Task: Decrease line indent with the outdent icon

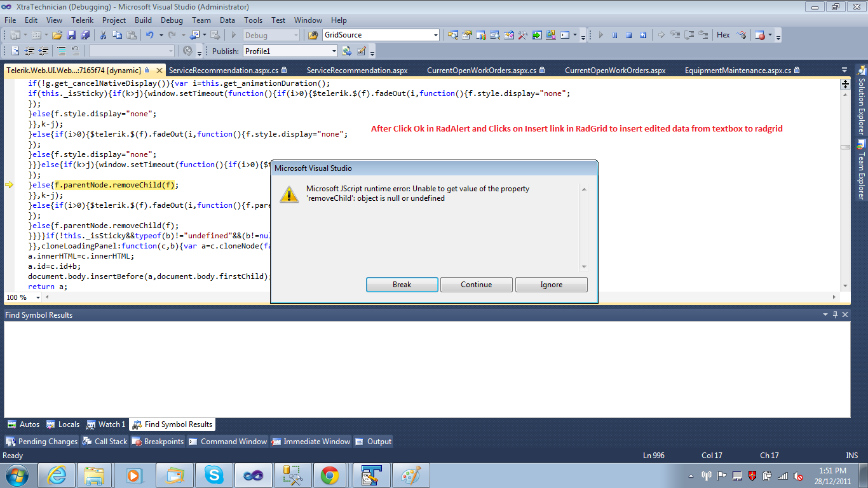Action: [30, 51]
